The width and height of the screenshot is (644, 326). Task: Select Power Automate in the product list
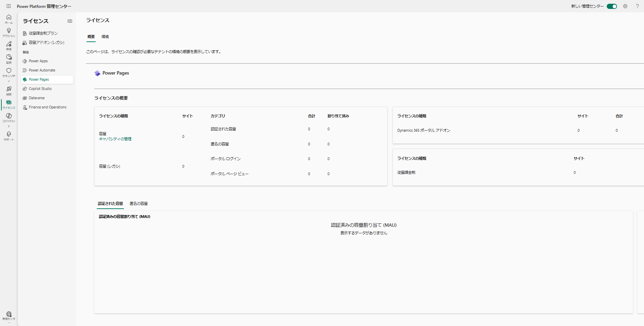click(x=47, y=70)
